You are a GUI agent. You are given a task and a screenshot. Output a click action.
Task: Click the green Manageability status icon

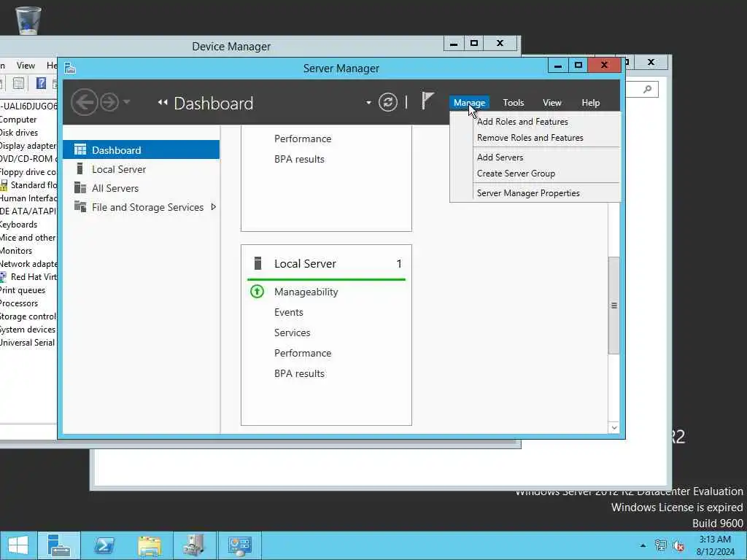pyautogui.click(x=257, y=291)
